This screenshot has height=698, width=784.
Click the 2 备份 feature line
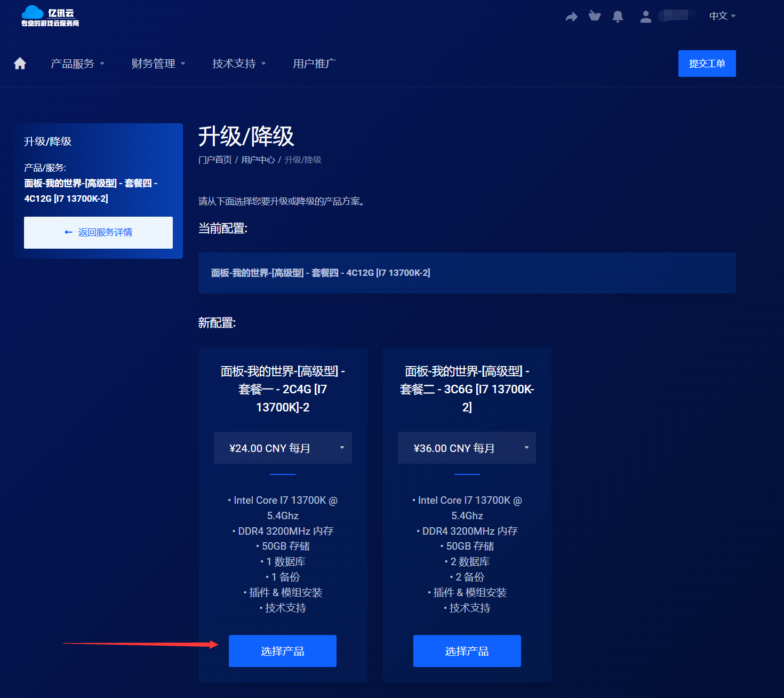tap(467, 577)
